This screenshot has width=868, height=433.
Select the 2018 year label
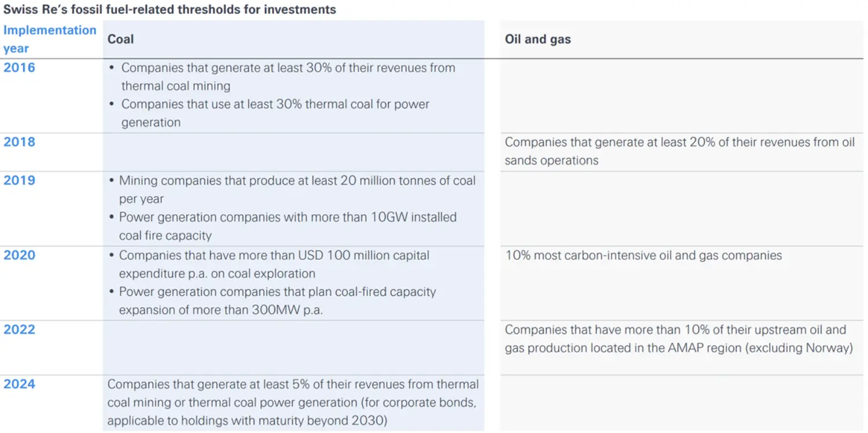tap(19, 142)
